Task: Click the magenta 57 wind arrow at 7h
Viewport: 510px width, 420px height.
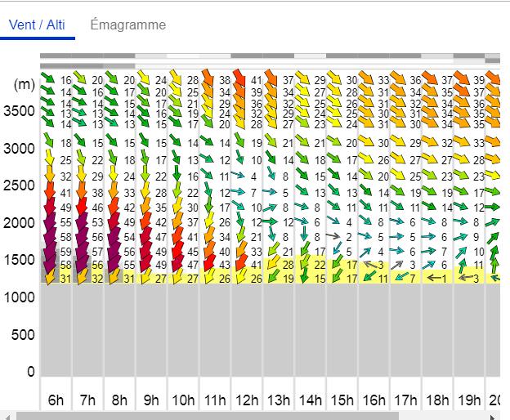Action: point(81,252)
